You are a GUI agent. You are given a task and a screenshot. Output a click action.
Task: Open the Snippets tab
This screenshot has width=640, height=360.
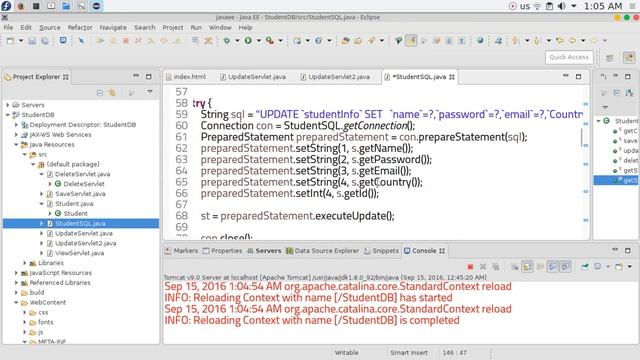pos(381,251)
